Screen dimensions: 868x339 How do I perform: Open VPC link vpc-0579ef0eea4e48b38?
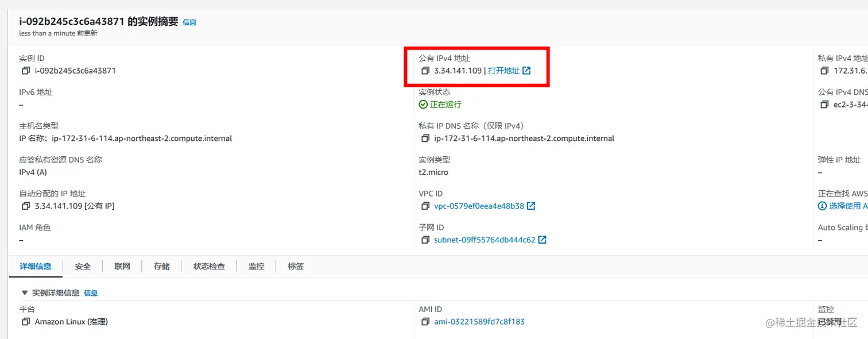479,206
